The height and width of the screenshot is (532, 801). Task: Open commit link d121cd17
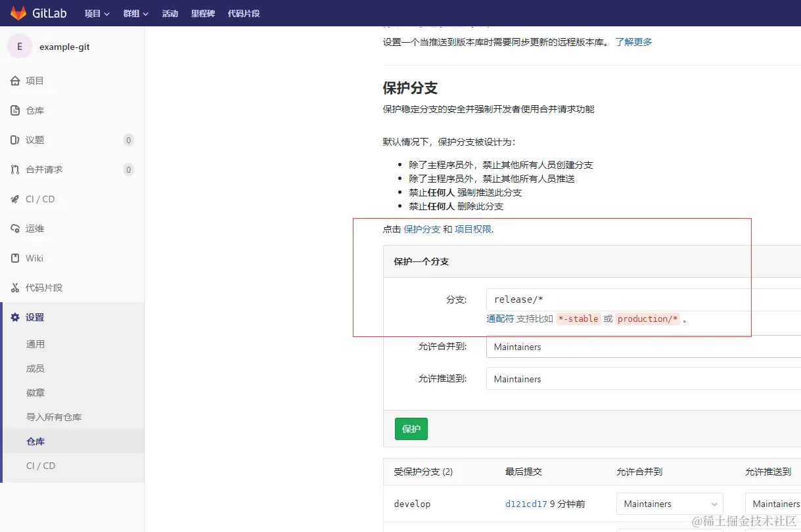[526, 504]
